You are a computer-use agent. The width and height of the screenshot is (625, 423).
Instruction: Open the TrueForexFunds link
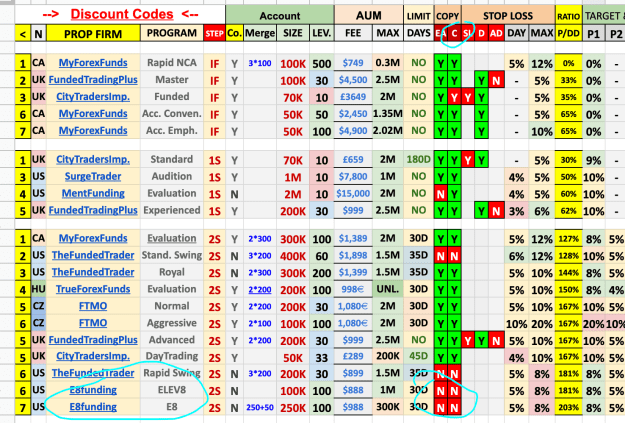[93, 289]
